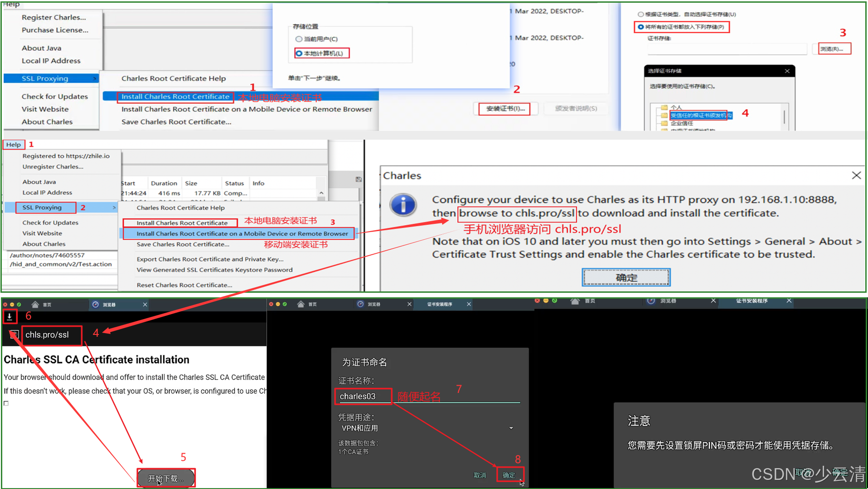Sort by the Duration column header
Screen dimensions: 868x489
(164, 184)
